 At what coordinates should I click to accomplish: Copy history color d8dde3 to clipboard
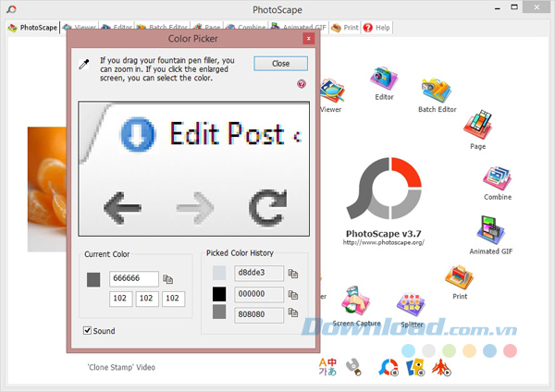(292, 274)
